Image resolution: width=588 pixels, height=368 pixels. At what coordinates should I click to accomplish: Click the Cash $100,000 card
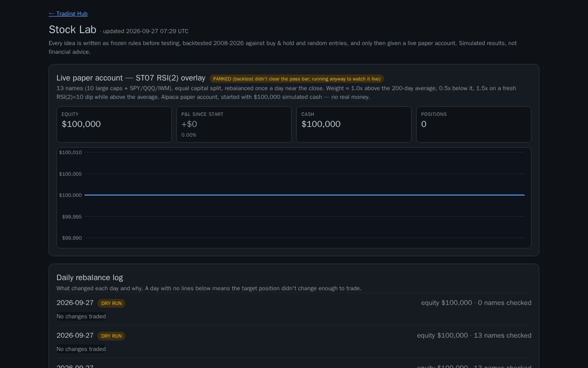[x=354, y=125]
